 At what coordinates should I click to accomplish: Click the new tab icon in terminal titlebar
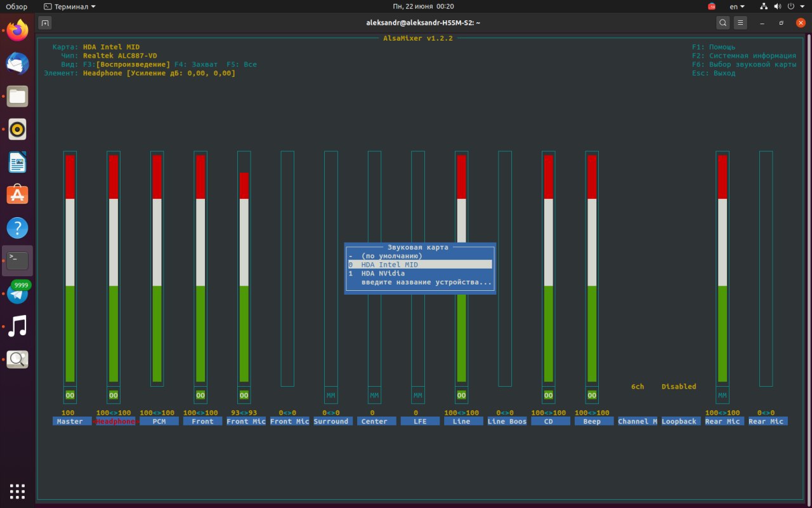click(44, 23)
